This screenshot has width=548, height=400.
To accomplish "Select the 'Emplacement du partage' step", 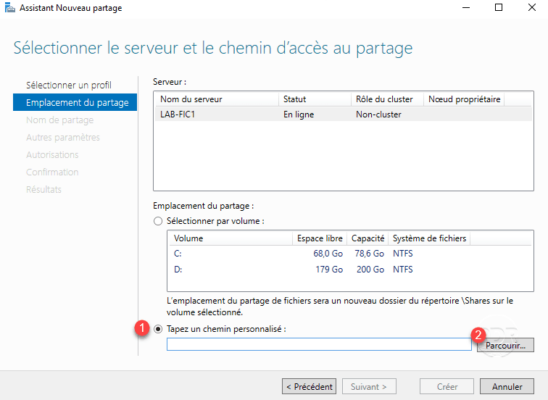I will pyautogui.click(x=75, y=102).
